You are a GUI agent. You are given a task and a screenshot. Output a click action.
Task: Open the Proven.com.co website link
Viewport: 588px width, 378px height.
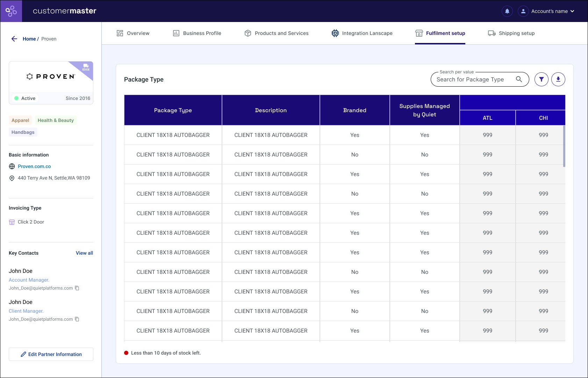coord(34,166)
